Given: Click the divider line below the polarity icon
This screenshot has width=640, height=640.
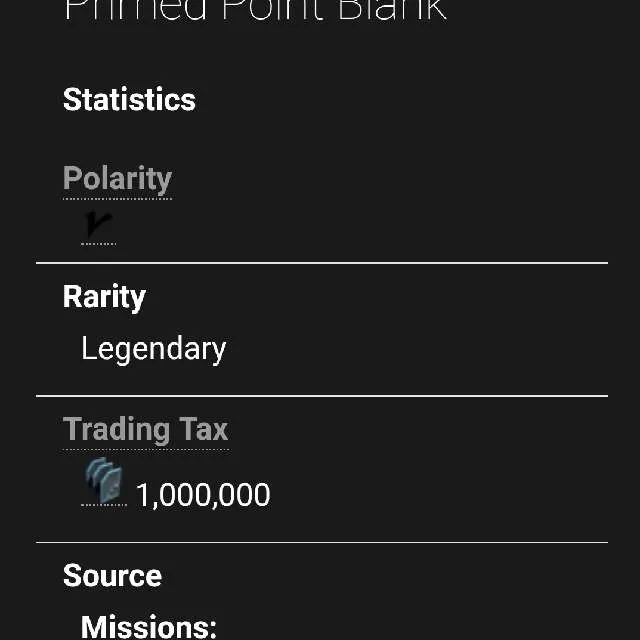Looking at the screenshot, I should coord(321,263).
